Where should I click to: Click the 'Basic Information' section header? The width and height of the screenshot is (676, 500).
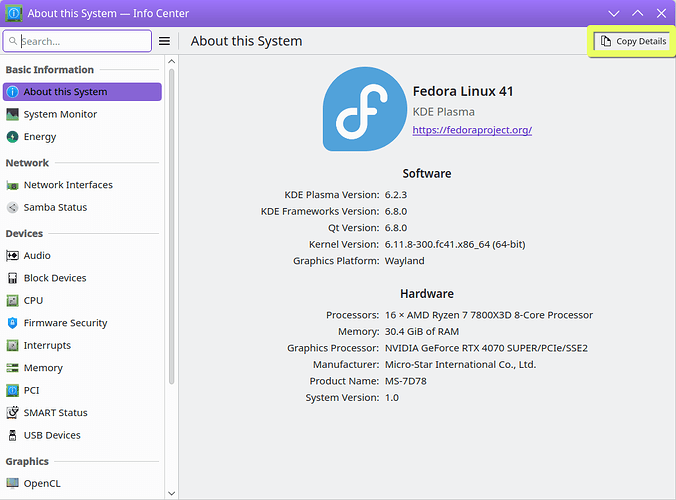click(50, 69)
